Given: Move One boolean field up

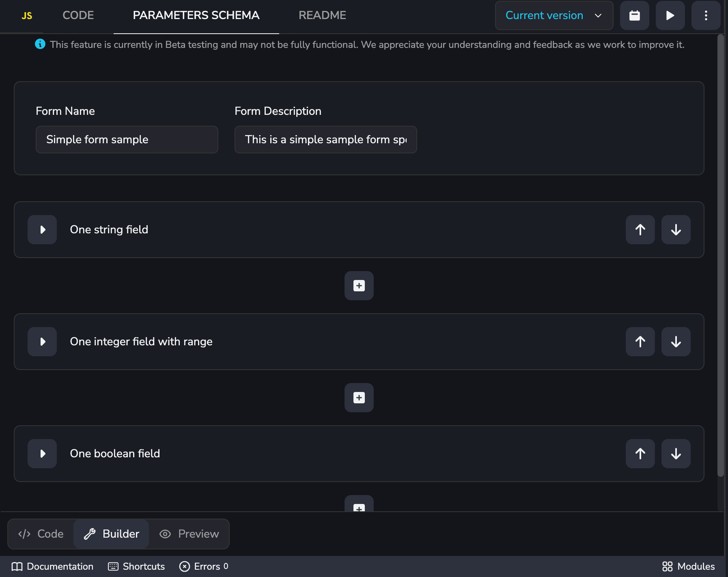Looking at the screenshot, I should (640, 454).
